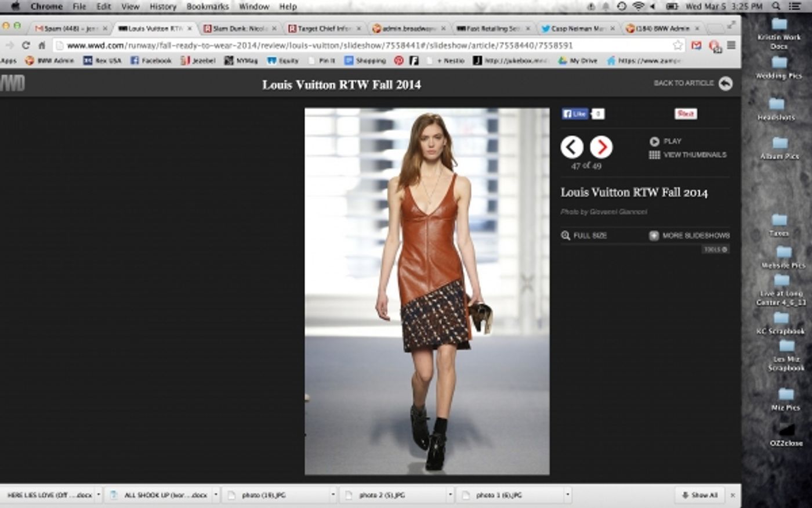Open the My Drive bookmark
The image size is (812, 508).
click(578, 60)
